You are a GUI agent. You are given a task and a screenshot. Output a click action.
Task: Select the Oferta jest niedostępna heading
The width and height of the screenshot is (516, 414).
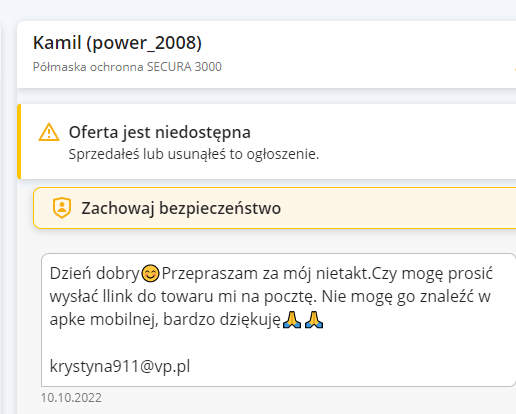160,132
